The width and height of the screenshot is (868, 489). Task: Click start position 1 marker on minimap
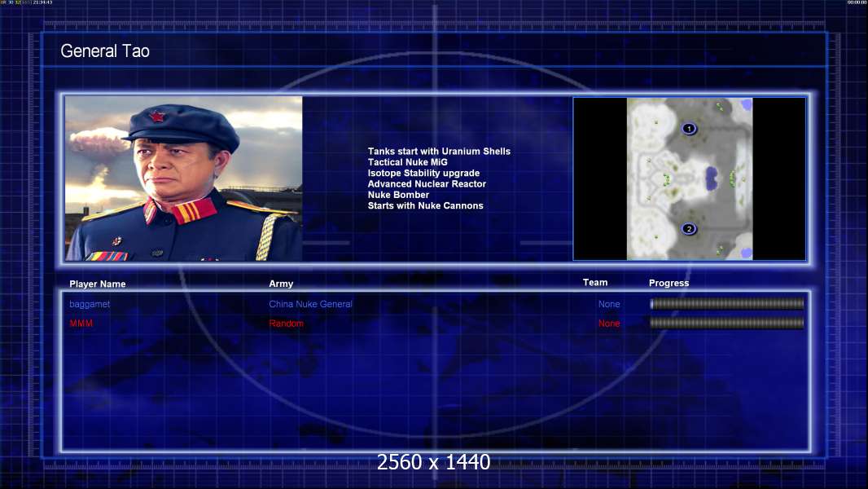pos(689,129)
